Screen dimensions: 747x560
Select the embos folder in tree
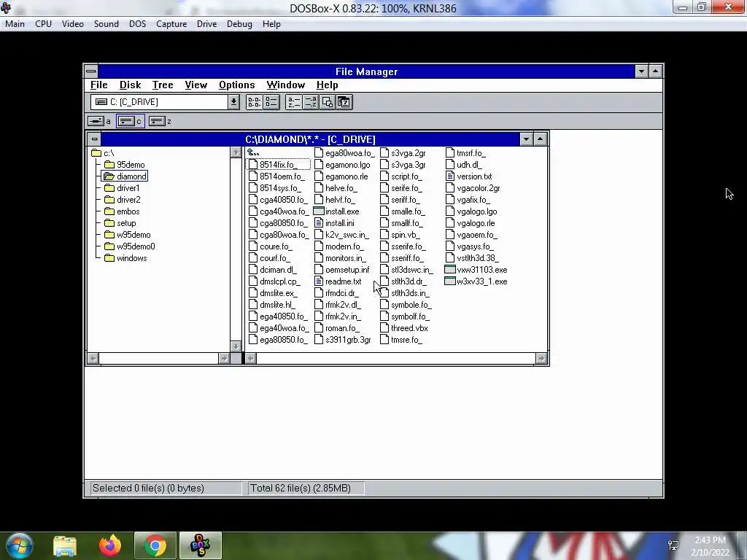(122, 211)
